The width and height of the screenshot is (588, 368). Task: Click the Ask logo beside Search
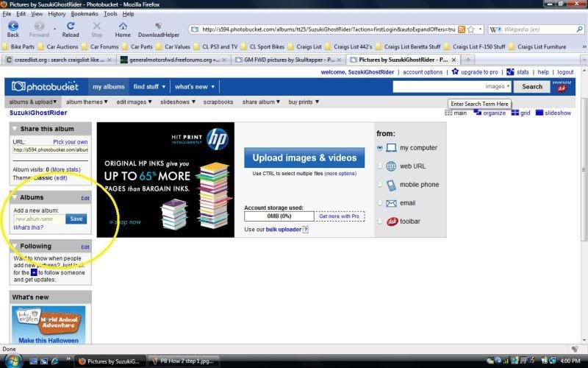(x=562, y=87)
